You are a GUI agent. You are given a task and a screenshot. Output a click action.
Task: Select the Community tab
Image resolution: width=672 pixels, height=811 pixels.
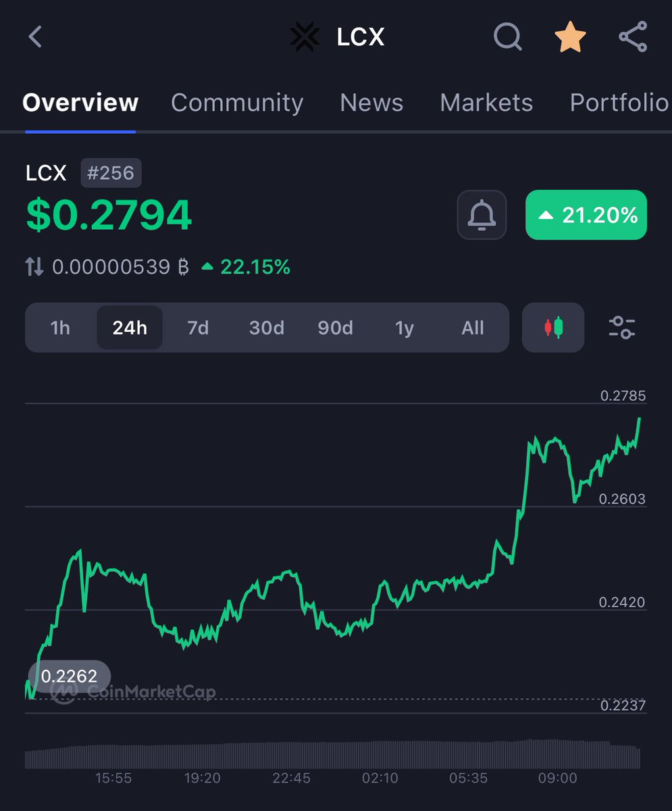[x=237, y=103]
